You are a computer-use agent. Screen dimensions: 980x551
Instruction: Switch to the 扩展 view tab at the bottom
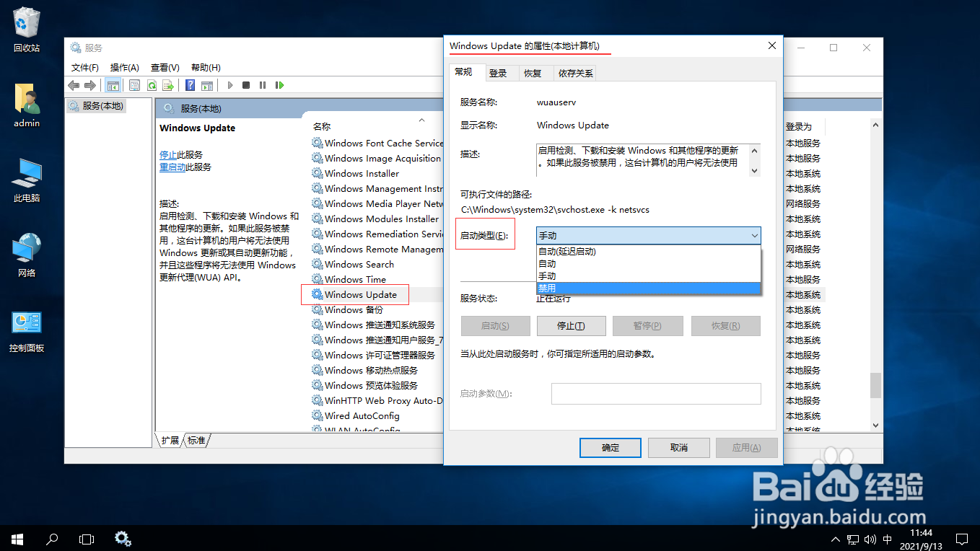(170, 440)
